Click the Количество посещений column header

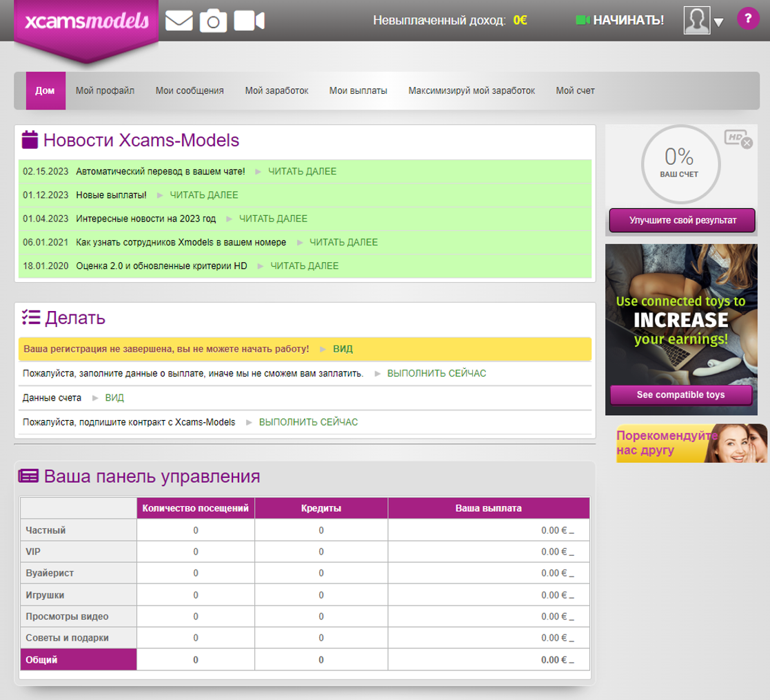tap(196, 508)
